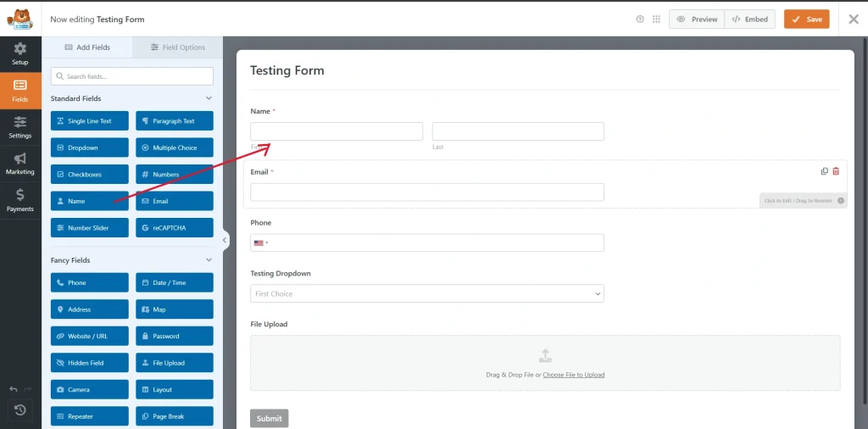
Task: Collapse the Fancy Fields section
Action: click(x=209, y=260)
